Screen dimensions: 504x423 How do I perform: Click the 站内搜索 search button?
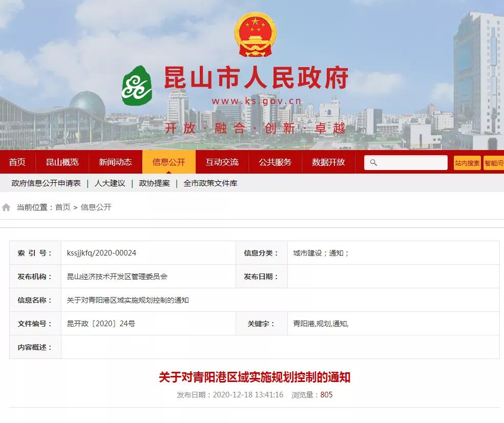tap(467, 162)
